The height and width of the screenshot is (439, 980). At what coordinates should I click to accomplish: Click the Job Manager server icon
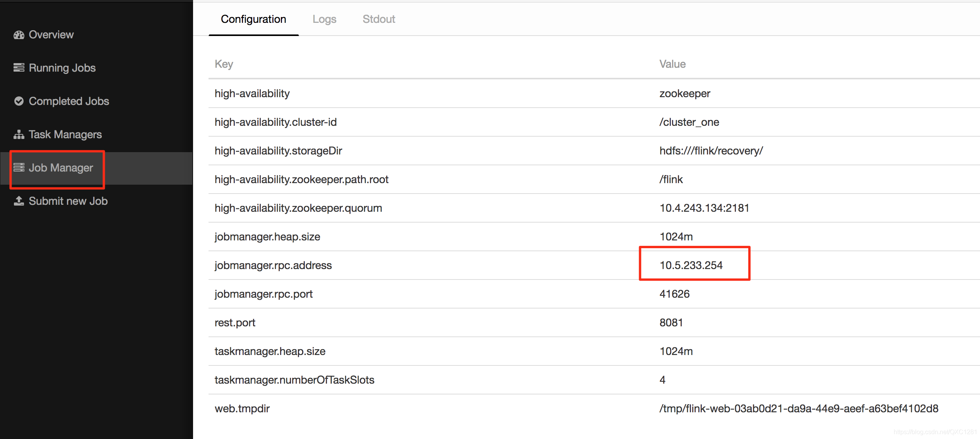tap(19, 168)
